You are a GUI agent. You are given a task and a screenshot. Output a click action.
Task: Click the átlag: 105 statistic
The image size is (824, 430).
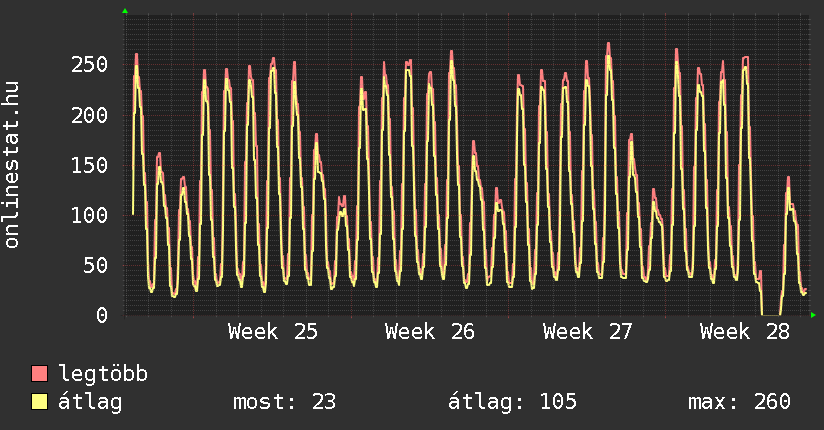512,402
